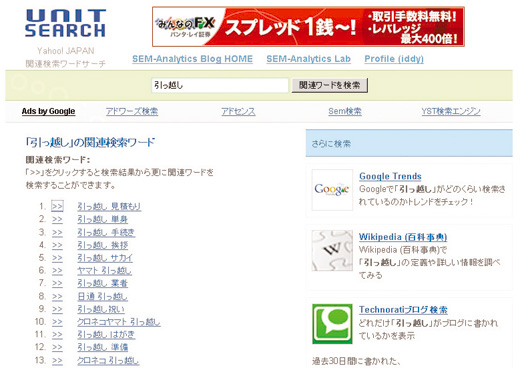This screenshot has width=520, height=368.
Task: Open the ヤマト 引っ越し keyword link
Action: click(105, 271)
